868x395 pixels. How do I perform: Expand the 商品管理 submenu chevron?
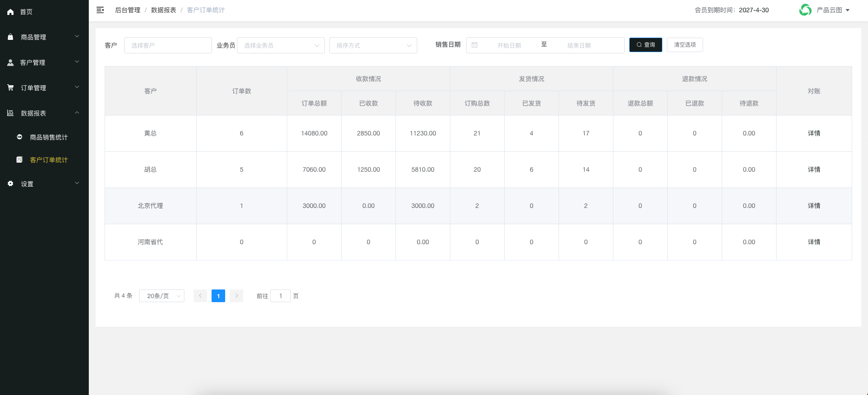(77, 36)
